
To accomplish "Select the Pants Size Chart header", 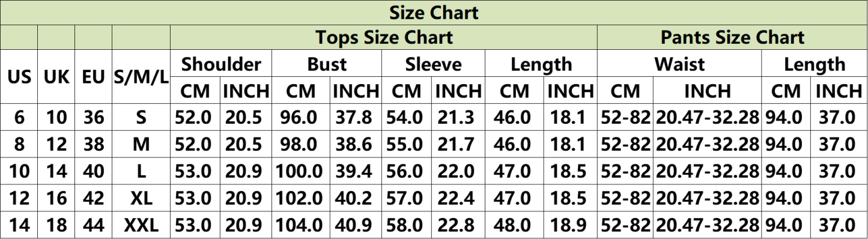I will (x=732, y=37).
